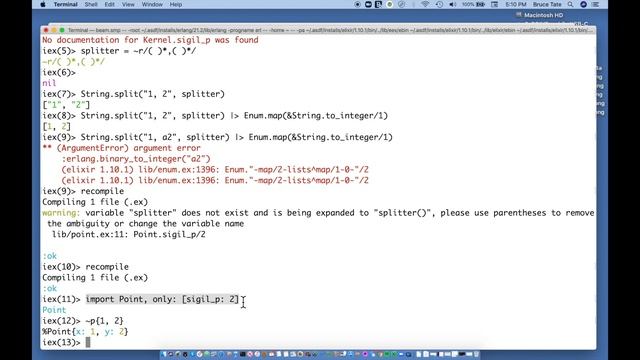Click the 100% battery indicator
Viewport: 640px width, 360px height.
point(473,4)
